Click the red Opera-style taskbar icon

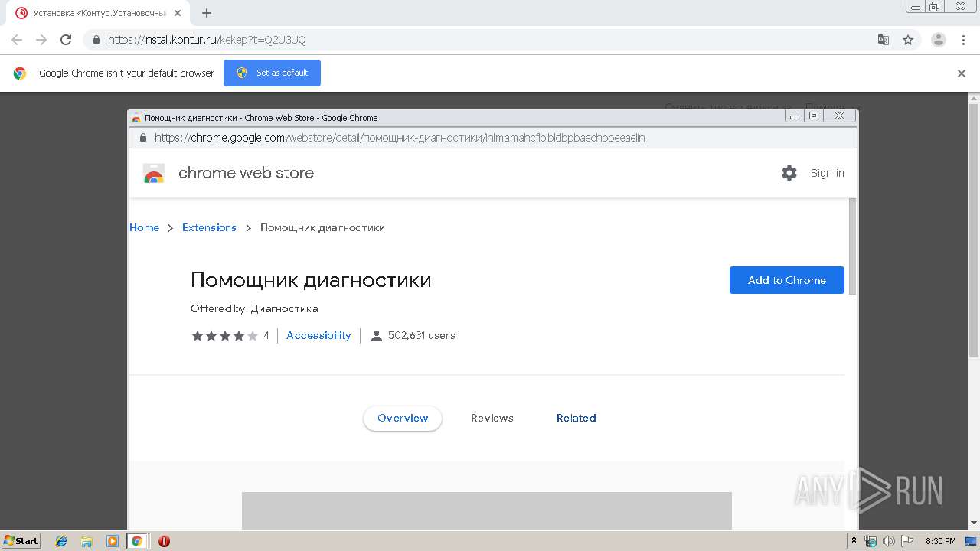[164, 541]
